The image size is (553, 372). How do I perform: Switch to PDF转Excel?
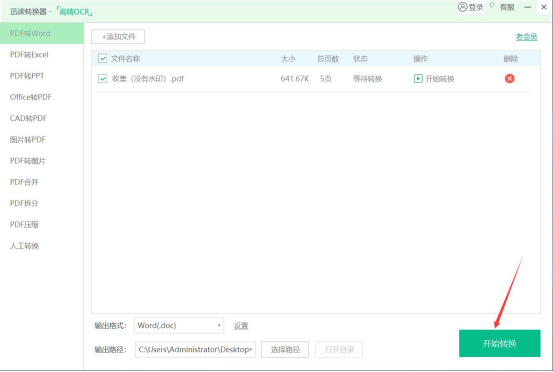[42, 55]
